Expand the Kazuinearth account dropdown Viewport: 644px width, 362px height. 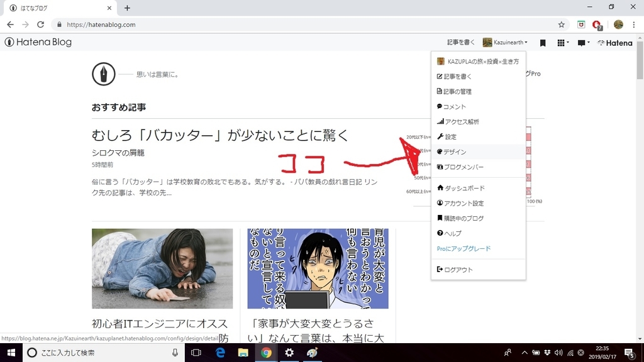point(505,42)
